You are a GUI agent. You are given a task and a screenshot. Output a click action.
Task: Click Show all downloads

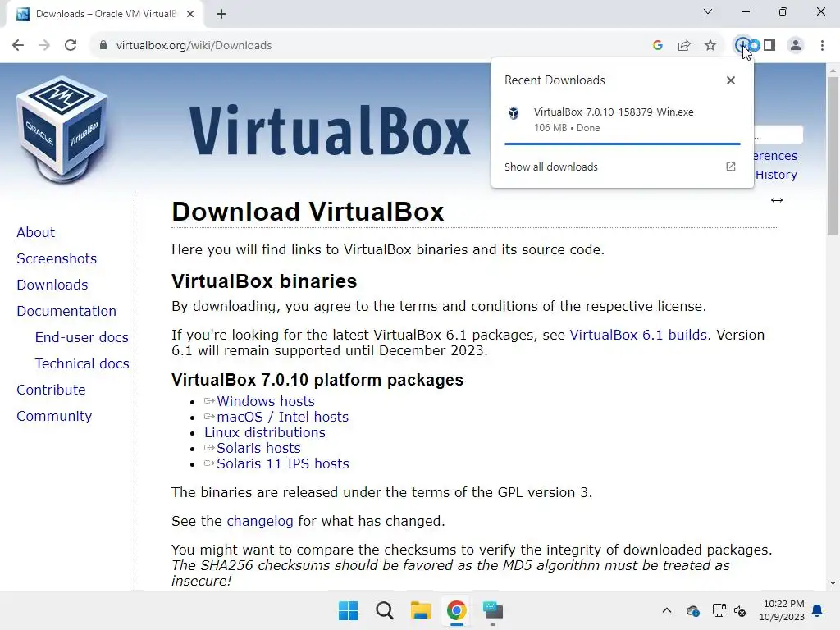tap(550, 167)
